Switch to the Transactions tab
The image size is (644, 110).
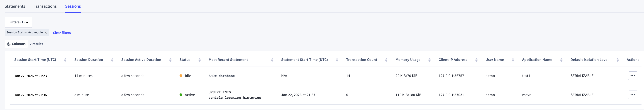click(x=45, y=6)
